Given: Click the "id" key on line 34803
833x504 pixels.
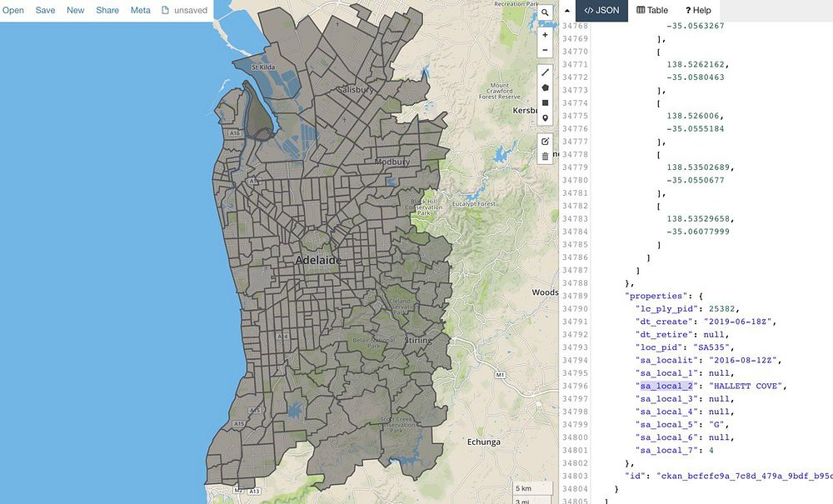Looking at the screenshot, I should click(x=636, y=476).
